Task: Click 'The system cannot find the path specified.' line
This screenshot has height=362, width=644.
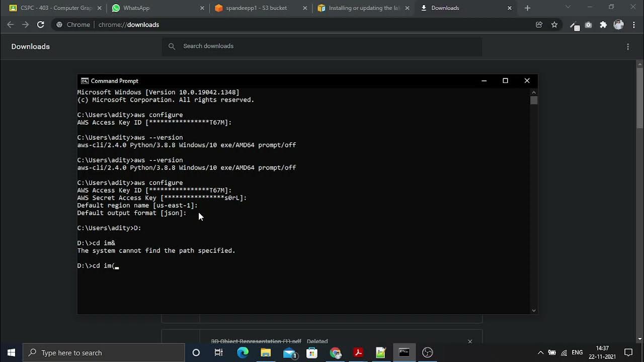Action: point(156,250)
